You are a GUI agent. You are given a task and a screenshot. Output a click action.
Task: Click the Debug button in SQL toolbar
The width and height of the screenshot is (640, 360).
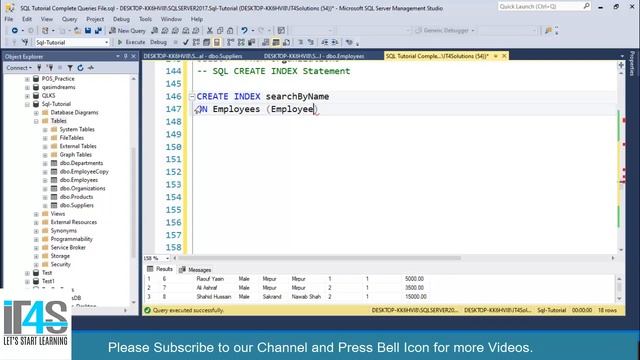tap(158, 42)
